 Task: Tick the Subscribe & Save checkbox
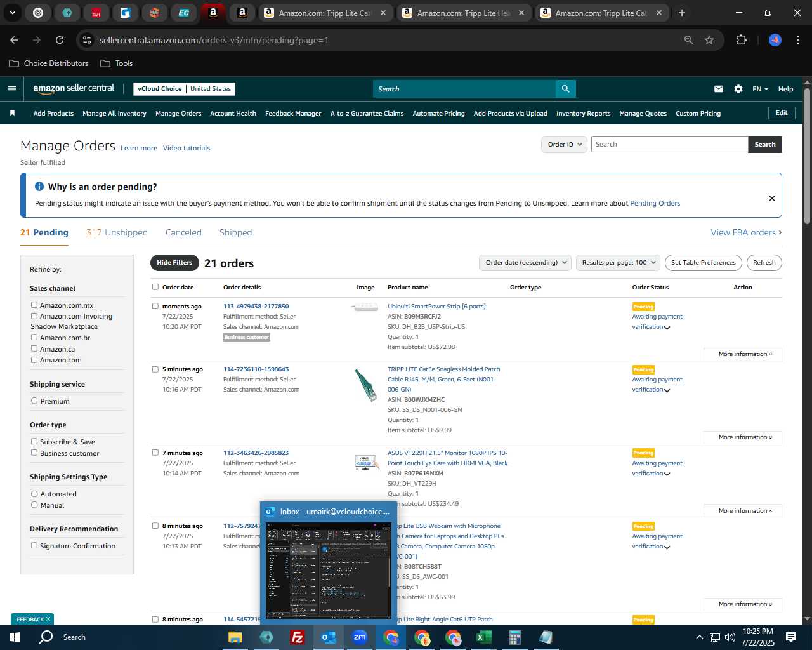tap(34, 442)
